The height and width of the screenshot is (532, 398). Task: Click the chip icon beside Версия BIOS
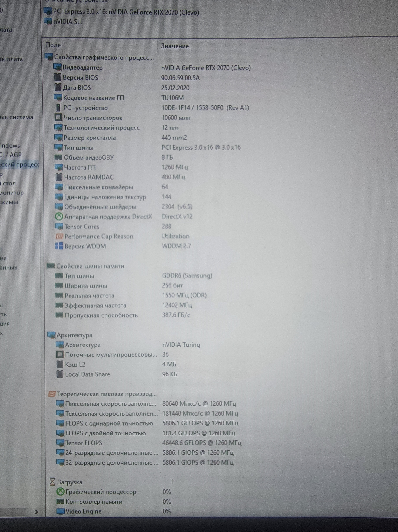[58, 77]
